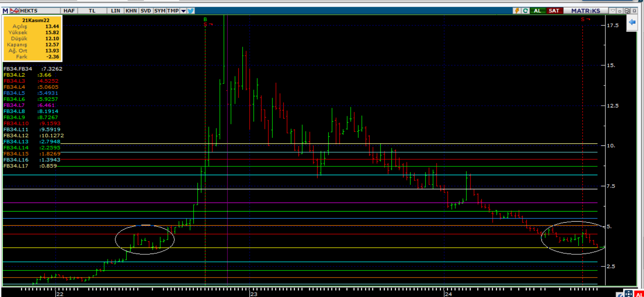This screenshot has height=297, width=644.
Task: Click the 23 date marker on time axis
Action: click(x=254, y=294)
